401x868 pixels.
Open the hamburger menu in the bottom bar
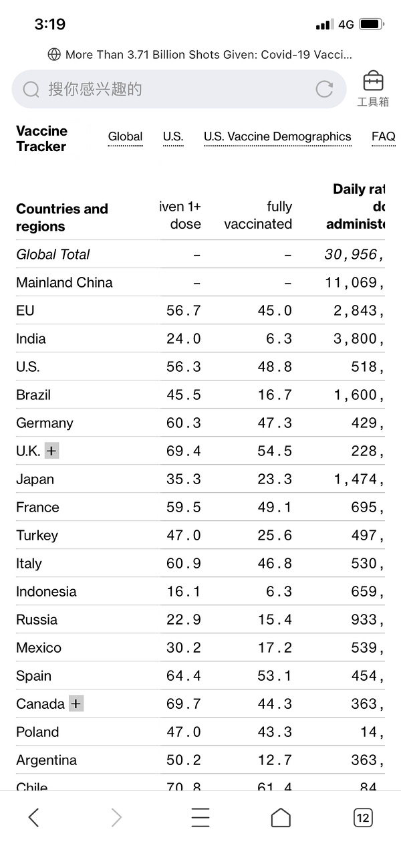[200, 817]
